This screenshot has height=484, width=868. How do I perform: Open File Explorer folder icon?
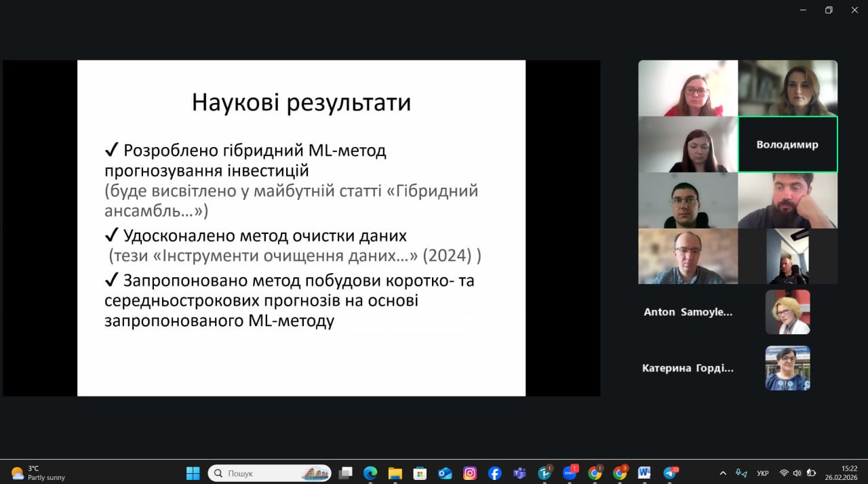coord(395,473)
